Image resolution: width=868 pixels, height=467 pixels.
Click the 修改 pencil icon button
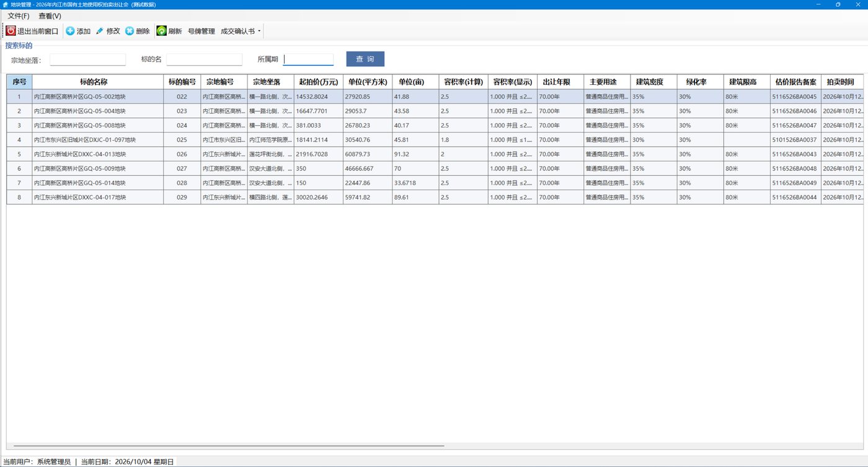[x=108, y=31]
